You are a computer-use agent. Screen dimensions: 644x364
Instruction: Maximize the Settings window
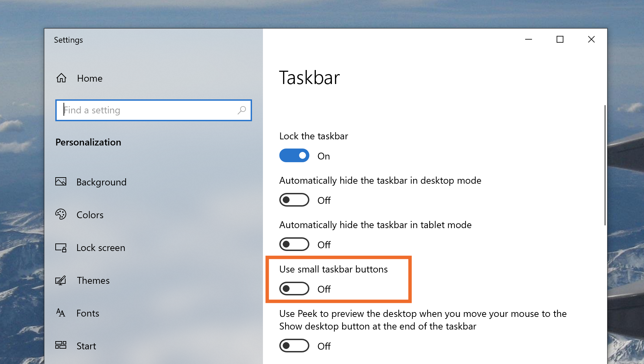[560, 39]
